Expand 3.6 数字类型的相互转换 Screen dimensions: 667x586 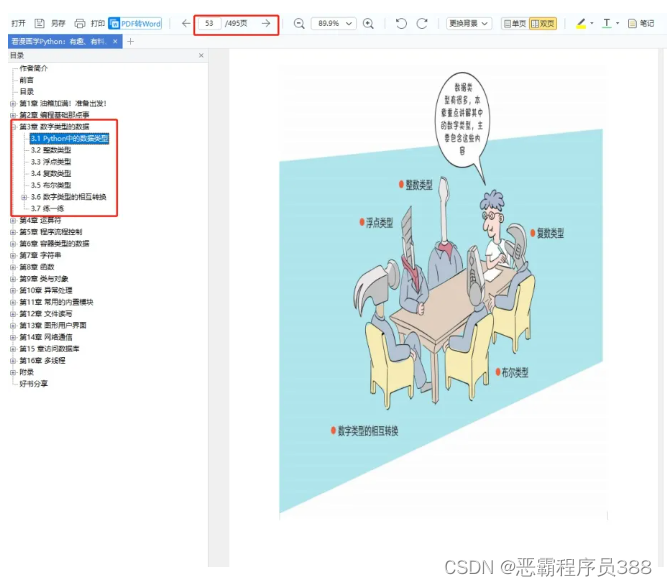(x=24, y=197)
